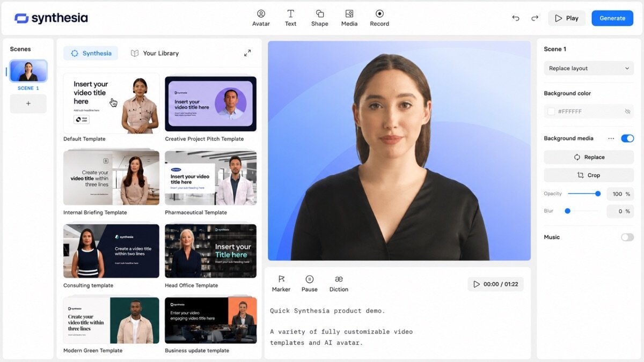Click the Blur 0 value field
This screenshot has width=644, height=362.
pos(620,211)
